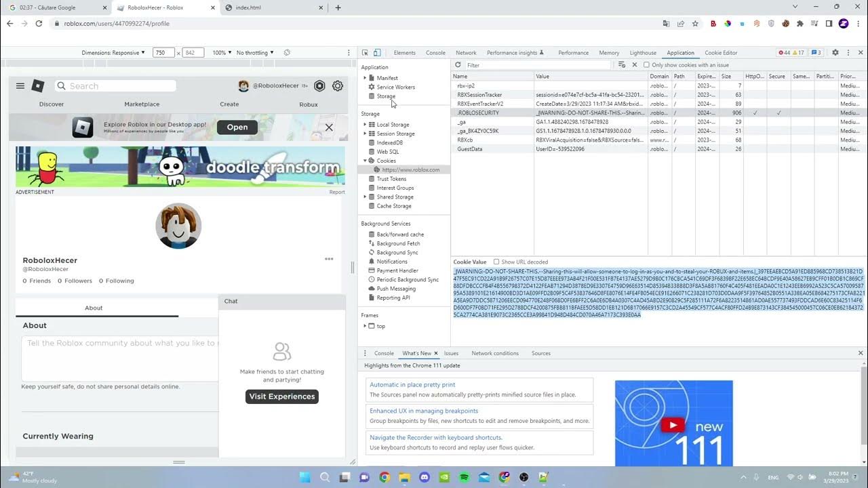Expand Session Storage in the sidebar
The image size is (868, 488).
click(365, 134)
